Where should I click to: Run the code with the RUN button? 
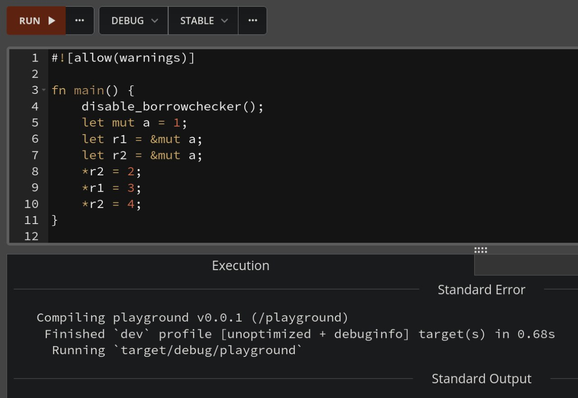point(36,21)
